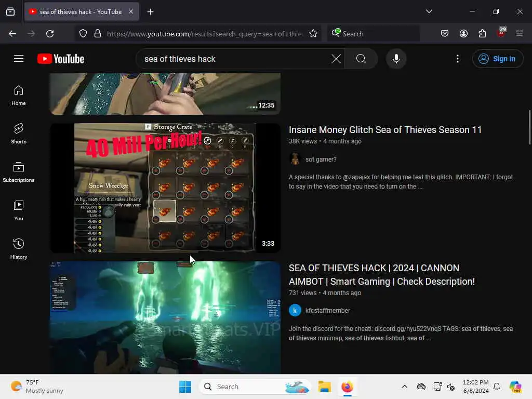
Task: Open the YouTube guide hamburger menu
Action: coord(19,59)
